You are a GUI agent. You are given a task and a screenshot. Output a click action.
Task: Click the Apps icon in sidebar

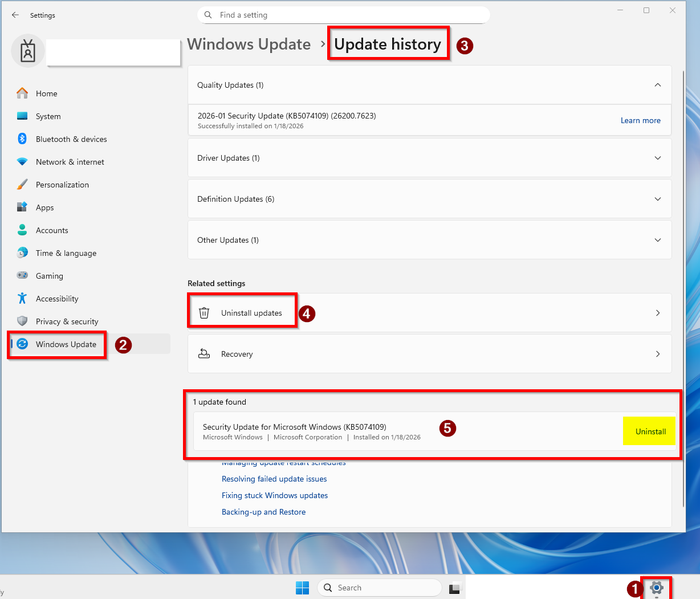coord(22,207)
